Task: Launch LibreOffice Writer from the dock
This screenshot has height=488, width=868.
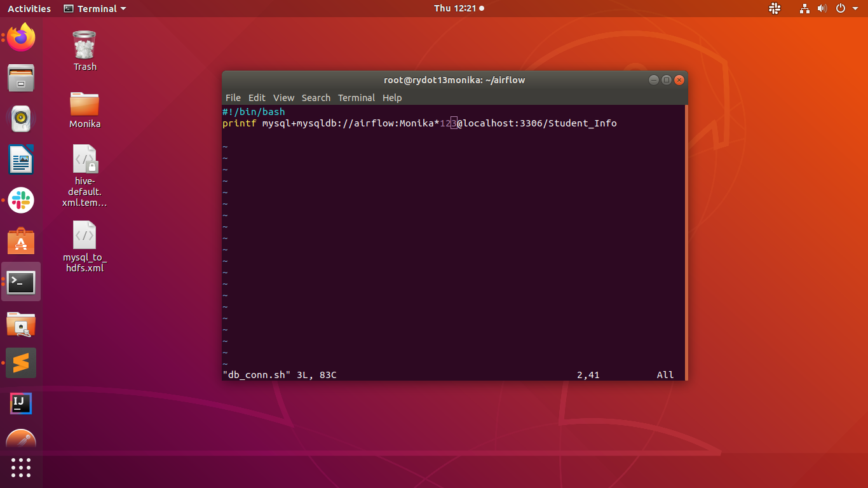Action: pyautogui.click(x=21, y=159)
